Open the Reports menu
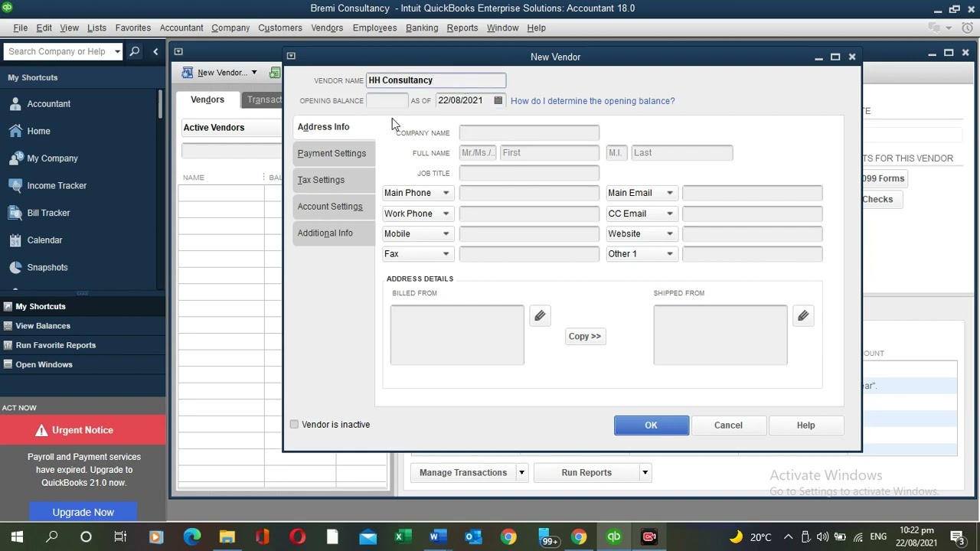980x551 pixels. click(462, 28)
